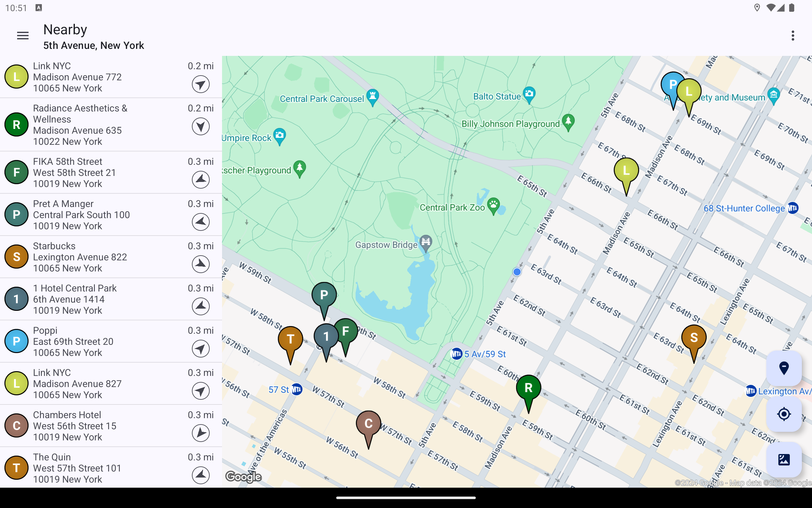Click the my-location crosshair floating button
The width and height of the screenshot is (812, 508).
784,414
